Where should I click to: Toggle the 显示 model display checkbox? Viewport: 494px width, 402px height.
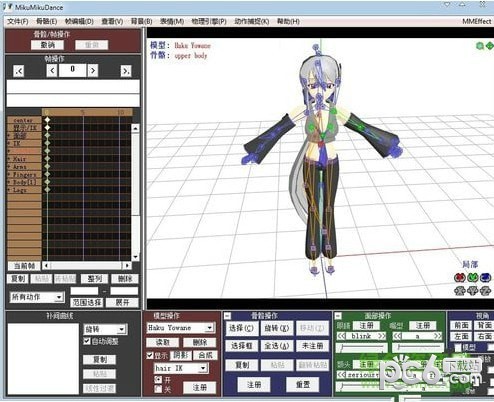point(150,355)
